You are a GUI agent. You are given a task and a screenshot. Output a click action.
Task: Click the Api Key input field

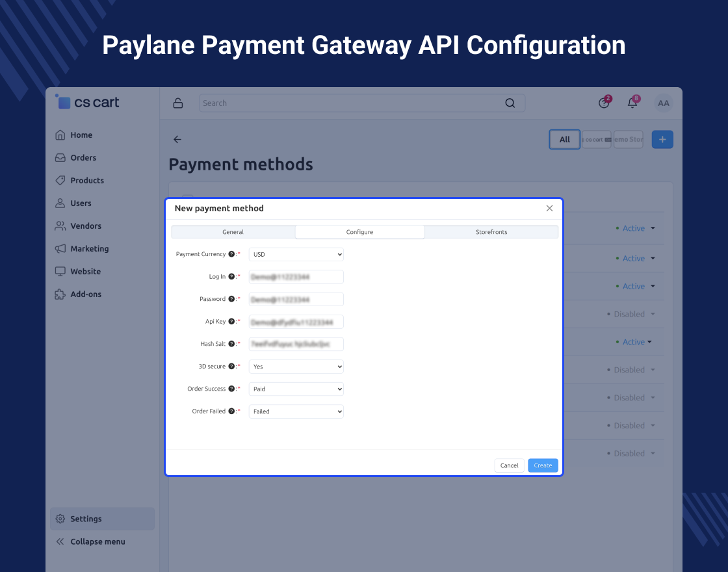(x=296, y=322)
